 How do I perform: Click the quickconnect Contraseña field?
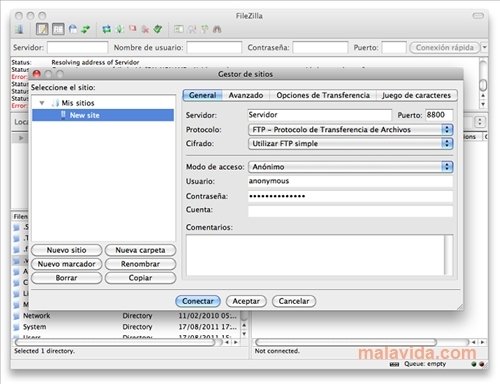320,48
